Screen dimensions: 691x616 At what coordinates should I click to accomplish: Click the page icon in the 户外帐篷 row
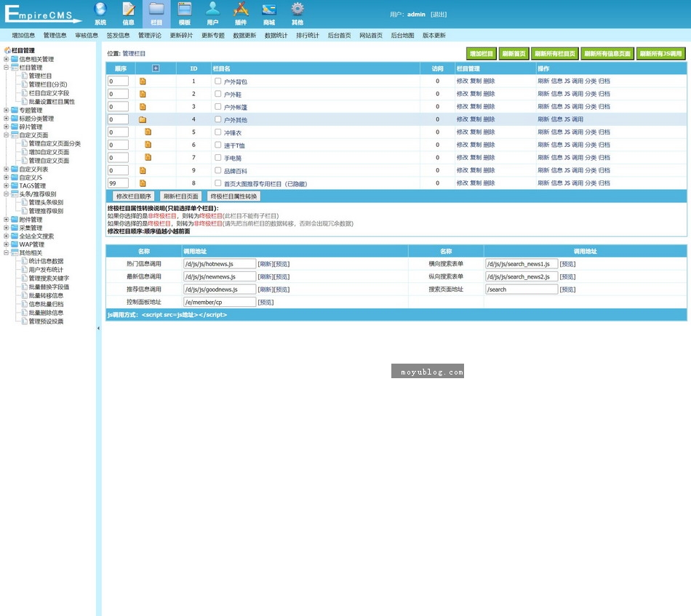click(x=143, y=107)
